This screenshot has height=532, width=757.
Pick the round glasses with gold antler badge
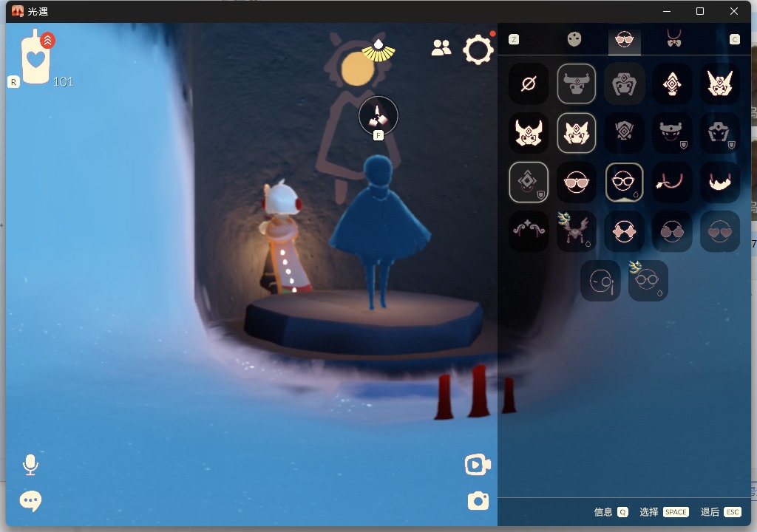click(648, 281)
